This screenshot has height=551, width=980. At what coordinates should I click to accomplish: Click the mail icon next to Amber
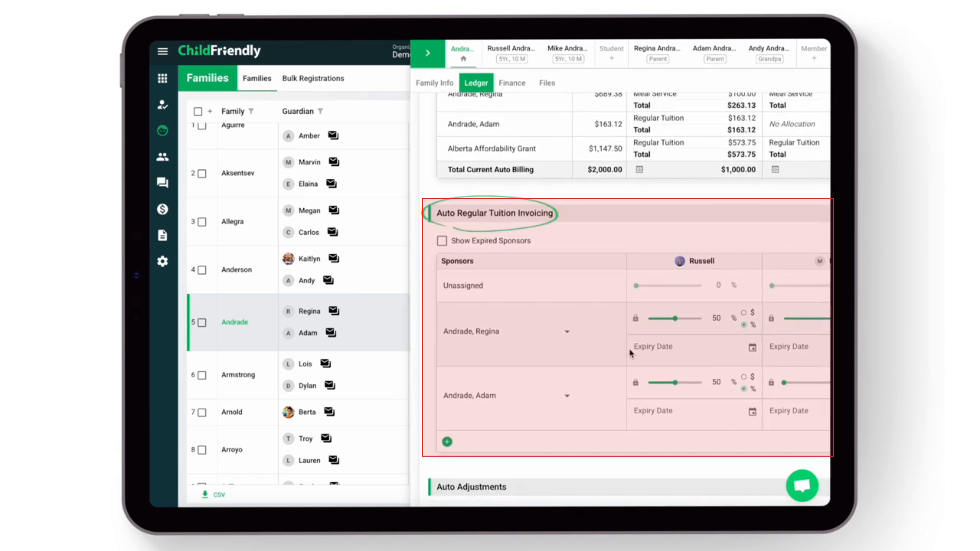333,135
